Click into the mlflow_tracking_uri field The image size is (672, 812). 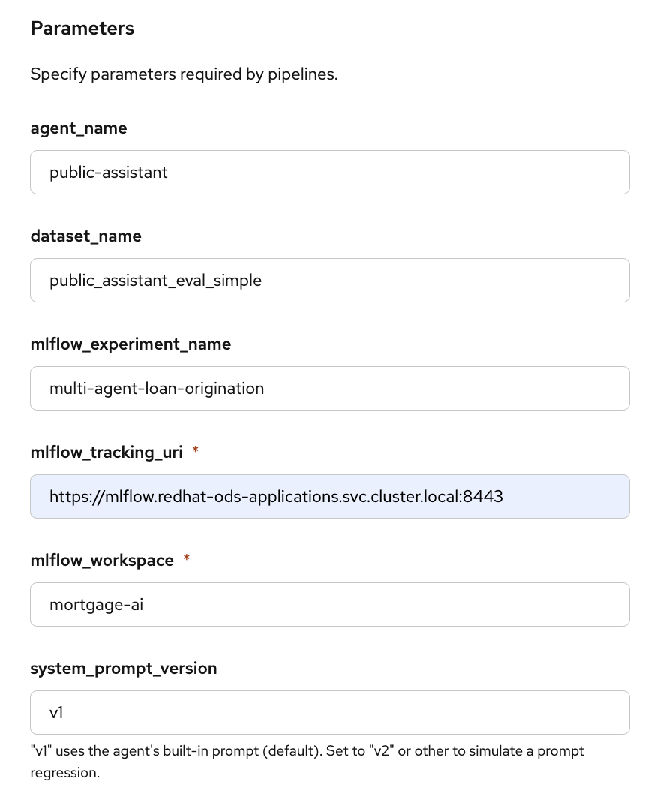point(329,497)
